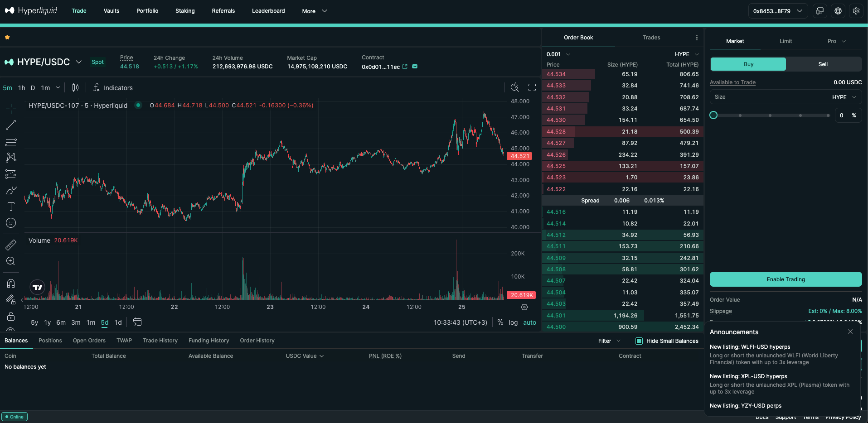Click the wallet icon next to contract
This screenshot has height=423, width=868.
click(415, 67)
